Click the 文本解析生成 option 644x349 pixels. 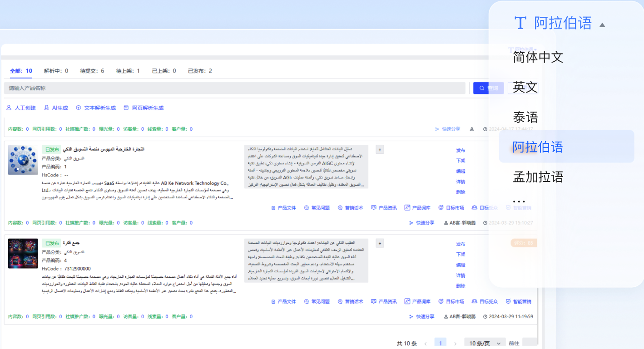coord(96,108)
